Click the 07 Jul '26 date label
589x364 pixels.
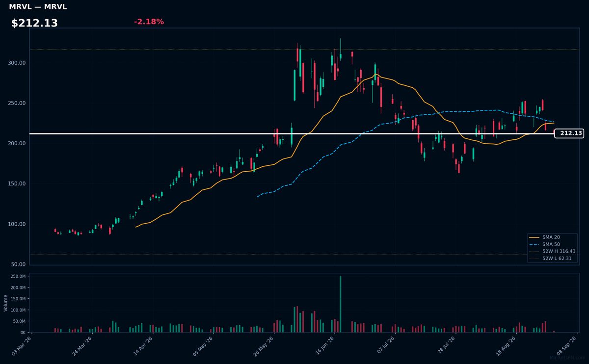point(385,345)
